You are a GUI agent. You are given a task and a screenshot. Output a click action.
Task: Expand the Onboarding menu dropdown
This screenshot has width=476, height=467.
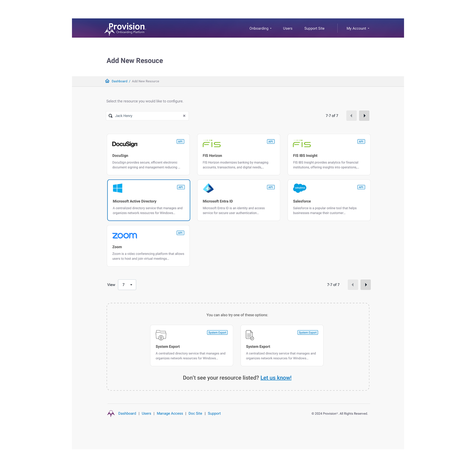(x=260, y=29)
